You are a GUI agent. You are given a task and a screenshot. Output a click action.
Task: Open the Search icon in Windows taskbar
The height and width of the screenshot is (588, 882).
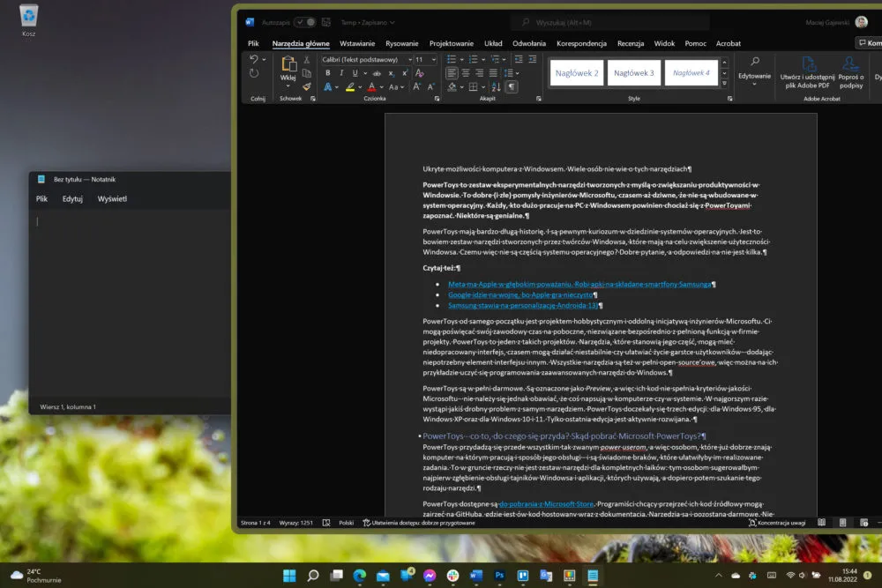click(313, 575)
